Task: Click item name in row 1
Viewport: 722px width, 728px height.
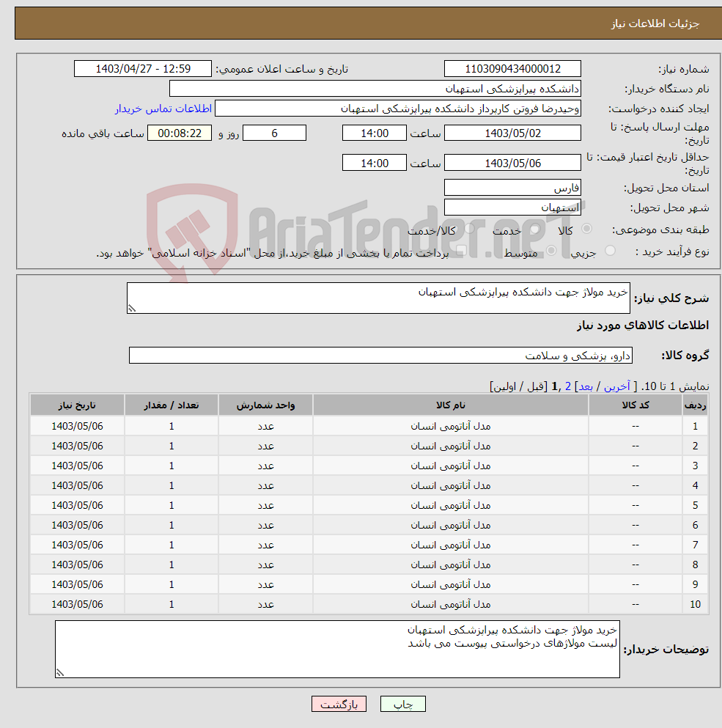Action: 450,426
